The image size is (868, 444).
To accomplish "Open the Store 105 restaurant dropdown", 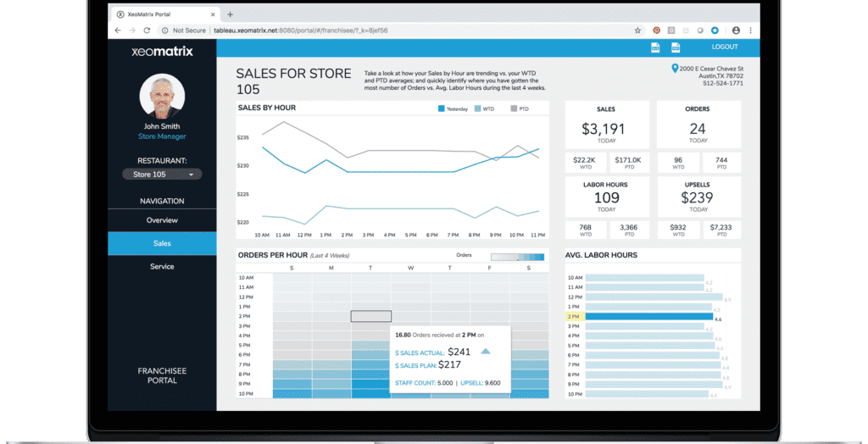I will tap(162, 175).
